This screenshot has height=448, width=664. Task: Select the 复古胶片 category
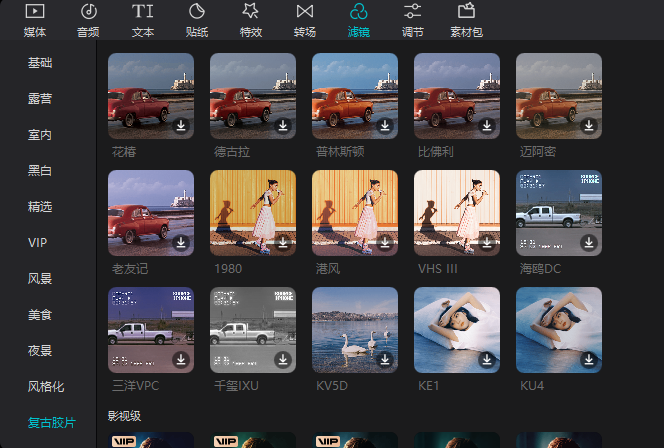pyautogui.click(x=52, y=423)
